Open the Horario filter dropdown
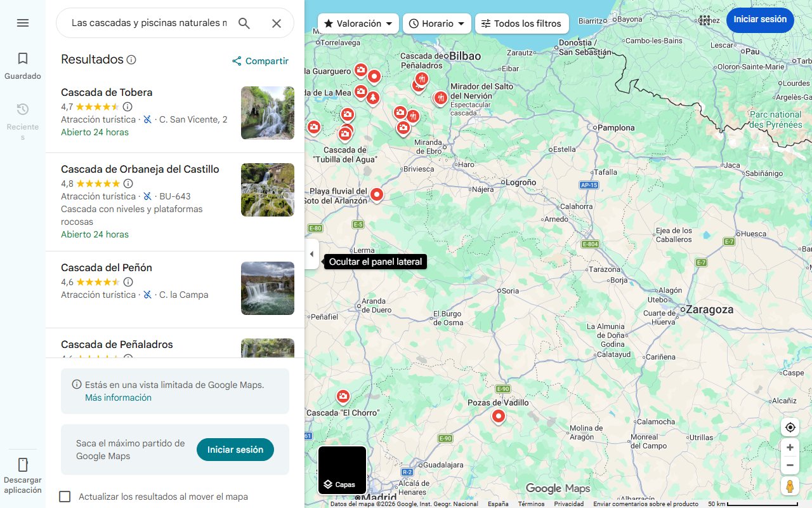This screenshot has height=508, width=812. (437, 23)
